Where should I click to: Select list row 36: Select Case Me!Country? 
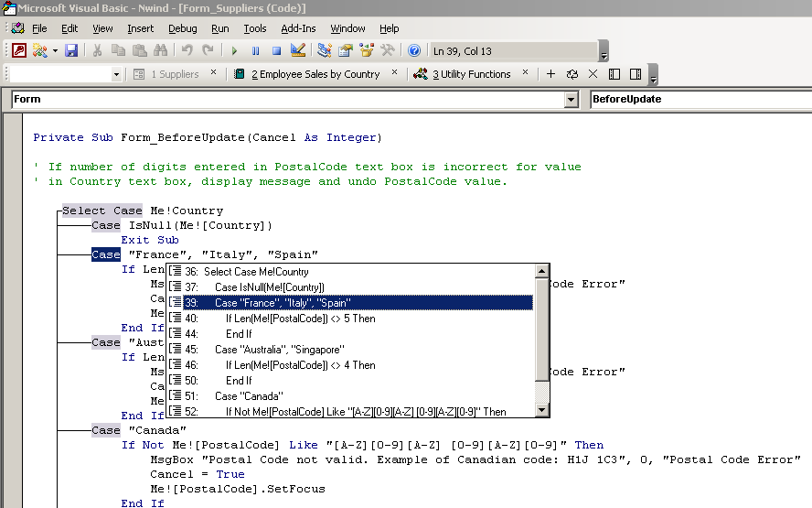pos(350,272)
